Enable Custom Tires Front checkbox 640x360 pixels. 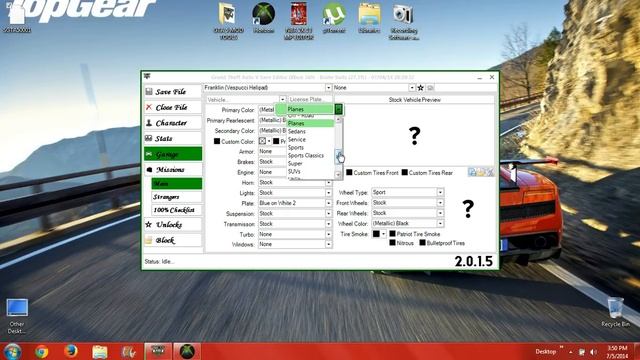349,172
